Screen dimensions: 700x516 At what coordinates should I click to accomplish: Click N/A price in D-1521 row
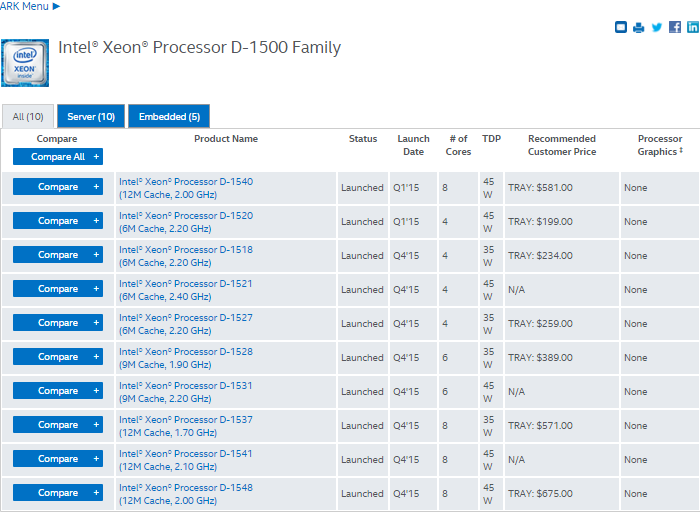click(x=517, y=290)
